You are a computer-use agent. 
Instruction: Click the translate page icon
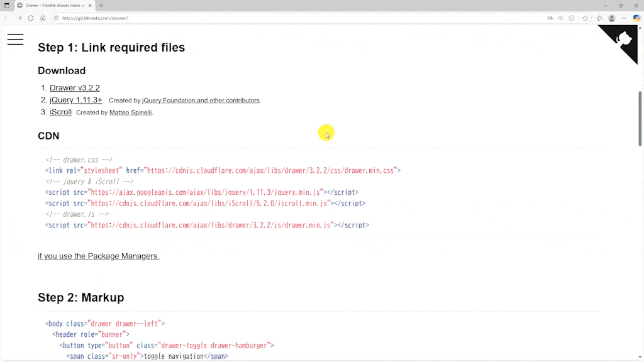[550, 18]
